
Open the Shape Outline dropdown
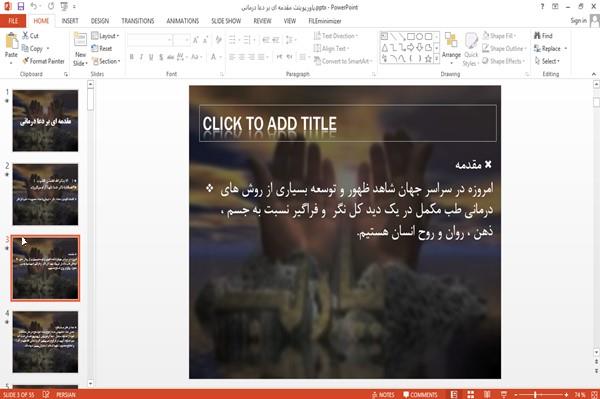tap(504, 48)
